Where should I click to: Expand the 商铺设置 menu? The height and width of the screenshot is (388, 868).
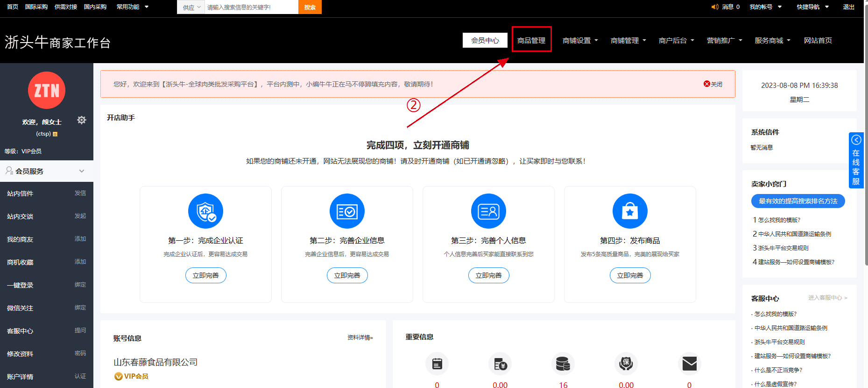[x=580, y=41]
